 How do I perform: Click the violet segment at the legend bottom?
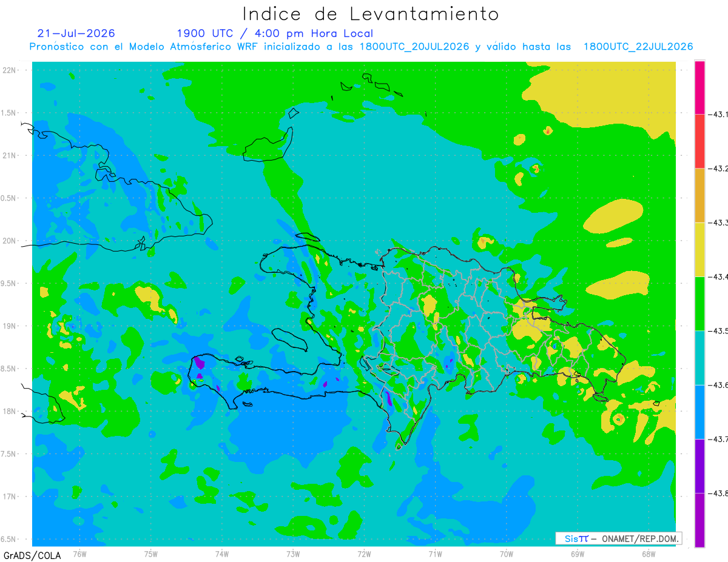(699, 520)
